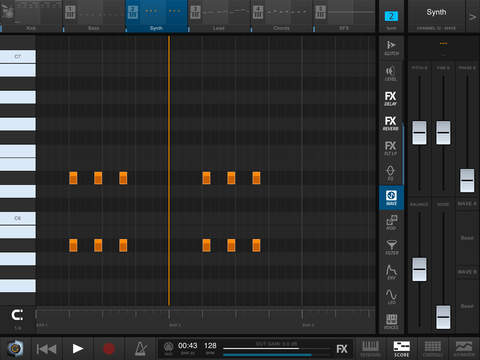Click the blue channel 2 icon beside Synth

coord(391,16)
